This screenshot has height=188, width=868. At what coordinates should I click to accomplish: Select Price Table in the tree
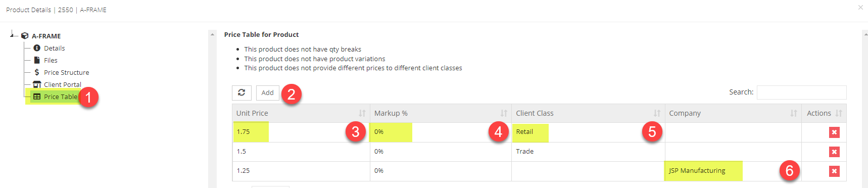click(61, 97)
